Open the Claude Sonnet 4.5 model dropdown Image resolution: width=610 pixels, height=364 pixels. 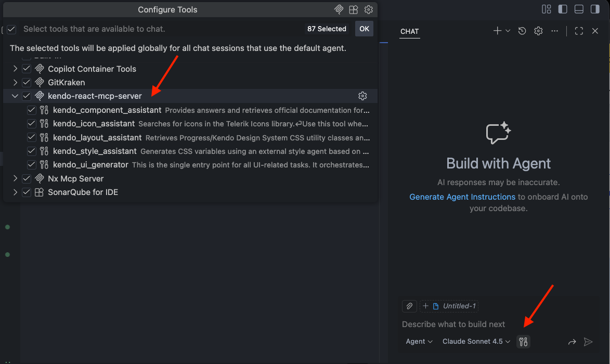point(475,342)
